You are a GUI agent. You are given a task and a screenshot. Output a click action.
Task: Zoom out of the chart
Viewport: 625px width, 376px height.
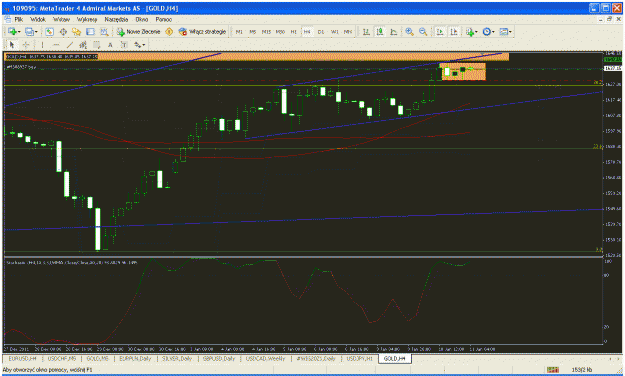tap(423, 32)
